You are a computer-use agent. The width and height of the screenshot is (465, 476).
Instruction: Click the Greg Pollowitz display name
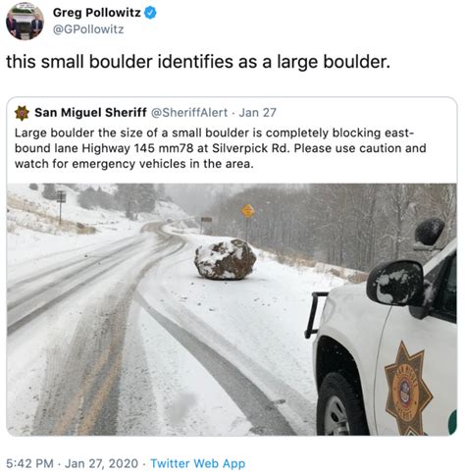[x=97, y=13]
